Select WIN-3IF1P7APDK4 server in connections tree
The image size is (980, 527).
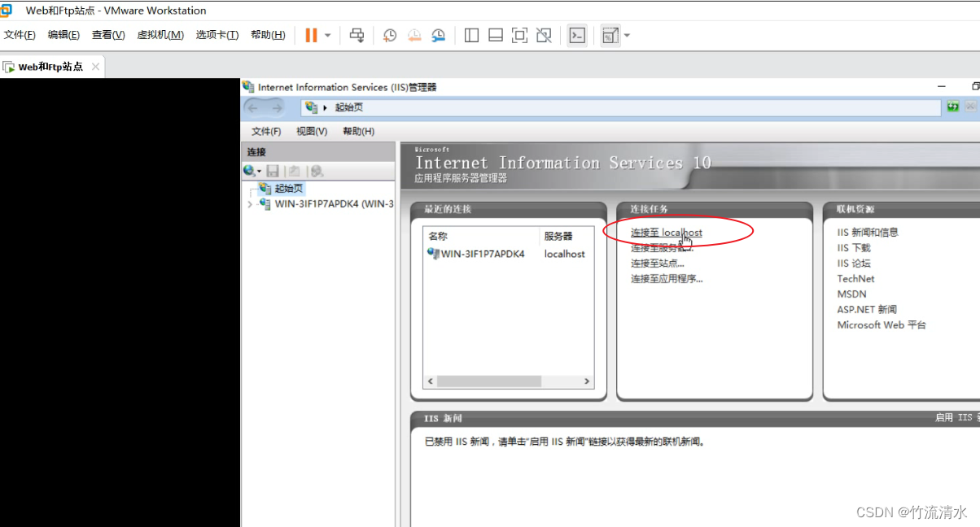(x=334, y=203)
